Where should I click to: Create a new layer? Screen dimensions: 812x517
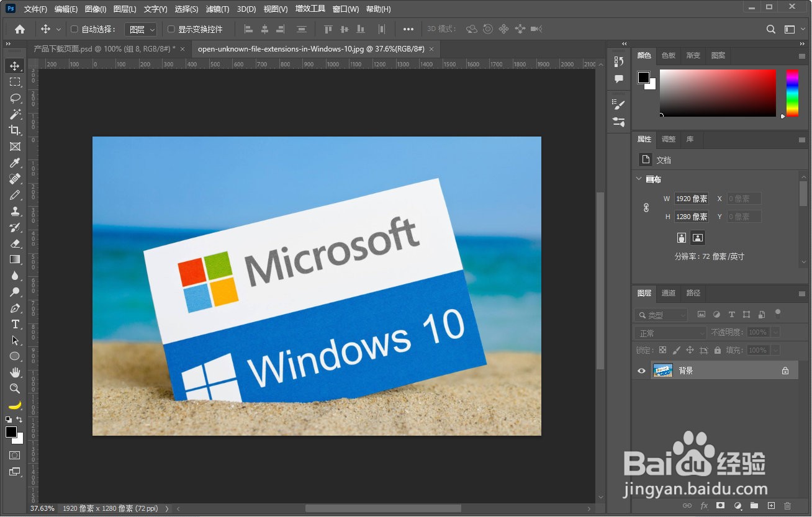click(771, 506)
